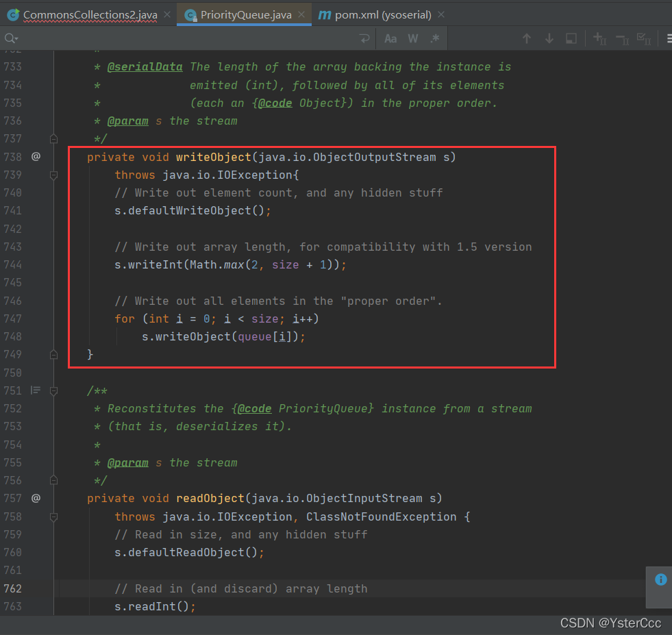This screenshot has width=672, height=635.
Task: Go to next occurrence with down arrow
Action: (x=549, y=38)
